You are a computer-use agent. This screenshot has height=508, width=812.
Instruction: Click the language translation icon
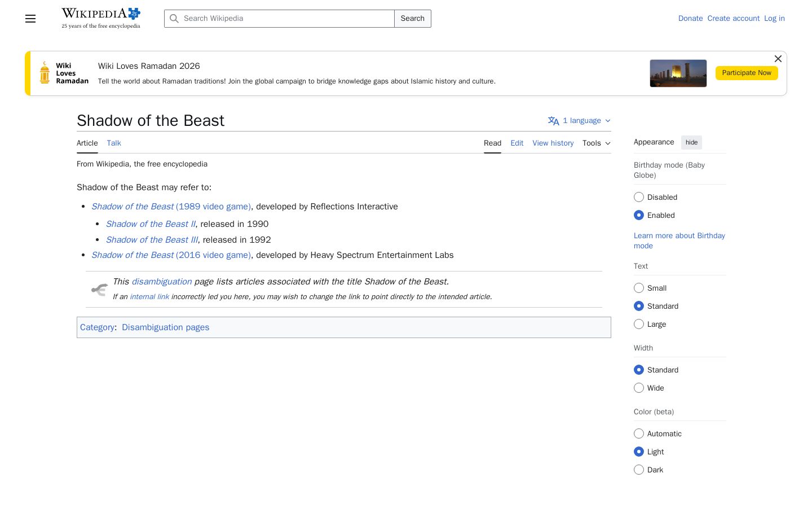tap(554, 121)
